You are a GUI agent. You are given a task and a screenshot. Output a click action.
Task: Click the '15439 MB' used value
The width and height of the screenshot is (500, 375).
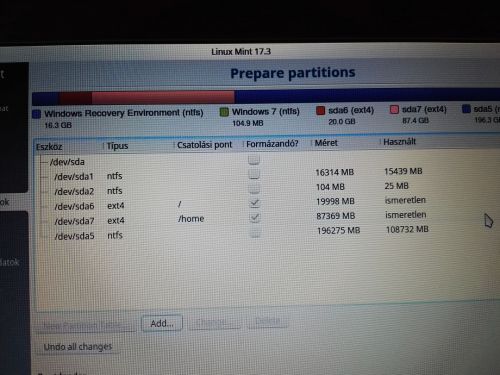tap(403, 171)
